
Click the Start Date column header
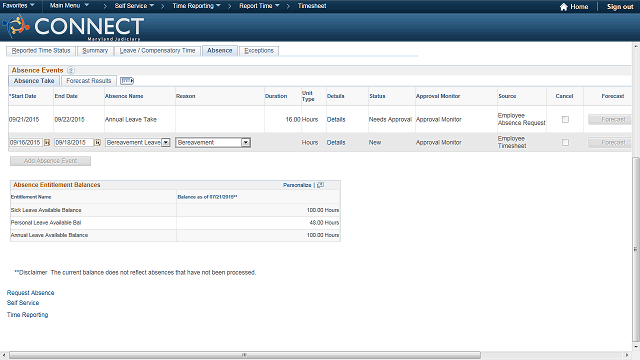pyautogui.click(x=23, y=96)
